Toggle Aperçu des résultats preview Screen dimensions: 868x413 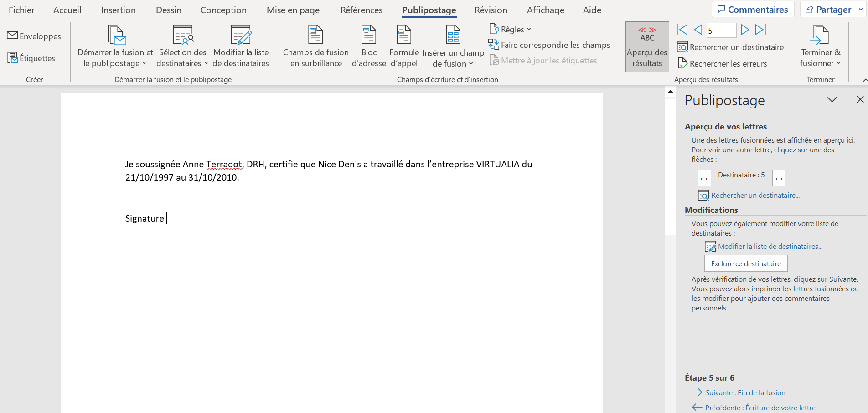(647, 46)
